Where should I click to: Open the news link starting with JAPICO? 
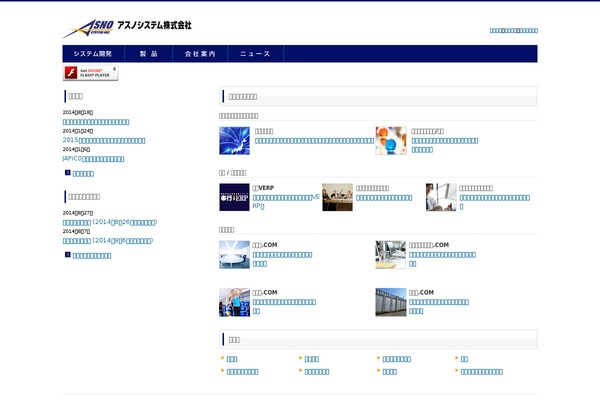click(x=93, y=158)
